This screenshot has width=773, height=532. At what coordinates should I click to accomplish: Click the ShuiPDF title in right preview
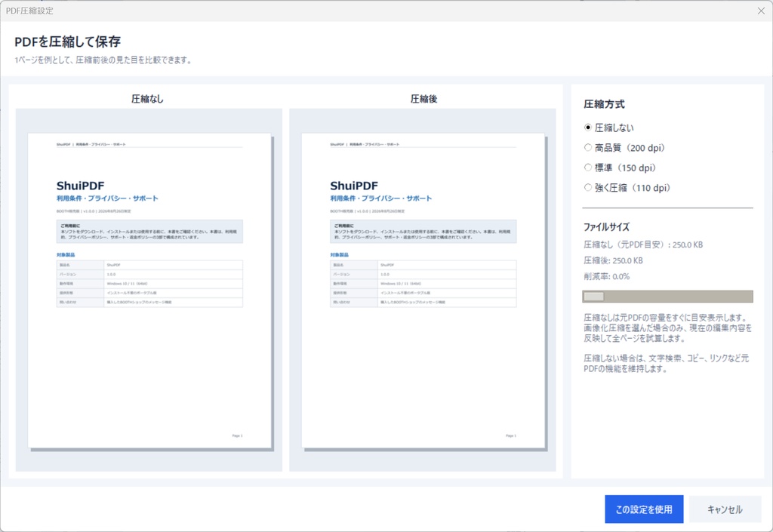[354, 186]
